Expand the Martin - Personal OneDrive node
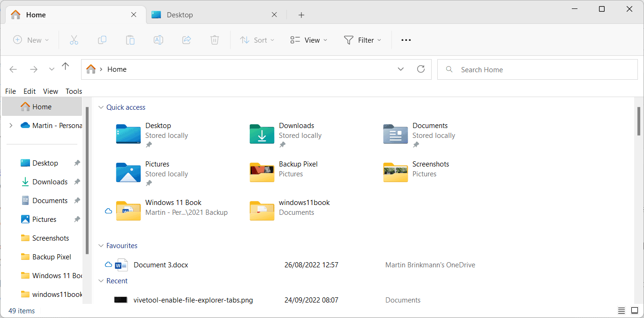The height and width of the screenshot is (318, 644). 10,125
